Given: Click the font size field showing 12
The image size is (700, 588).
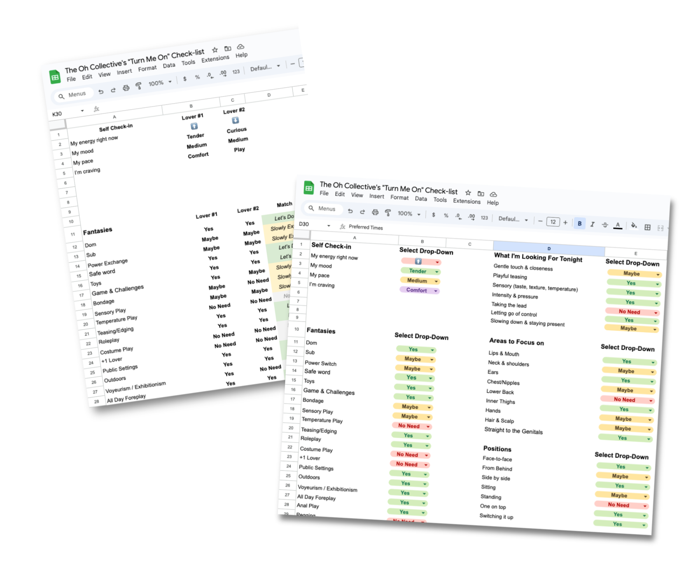Looking at the screenshot, I should [x=553, y=222].
